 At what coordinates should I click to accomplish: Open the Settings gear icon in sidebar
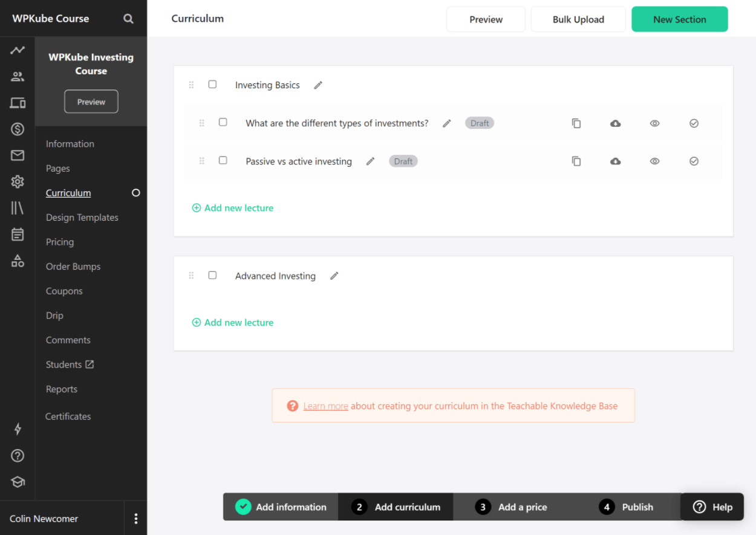point(18,181)
